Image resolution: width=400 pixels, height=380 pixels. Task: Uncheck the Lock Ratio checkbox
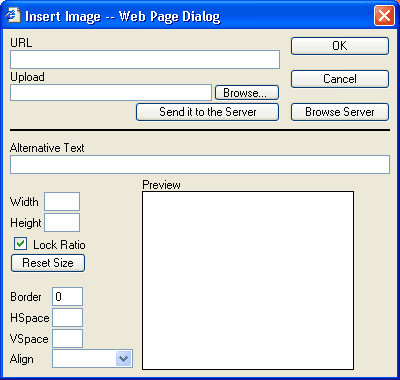20,244
